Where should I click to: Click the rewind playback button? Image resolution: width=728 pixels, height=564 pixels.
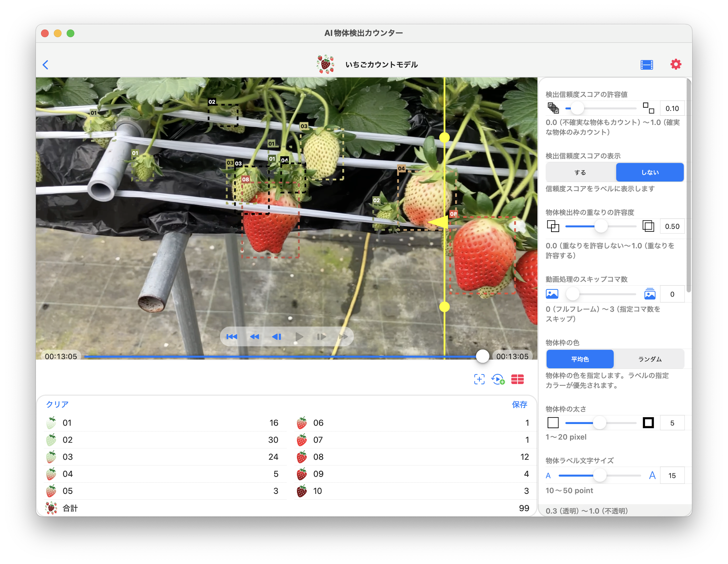point(254,337)
